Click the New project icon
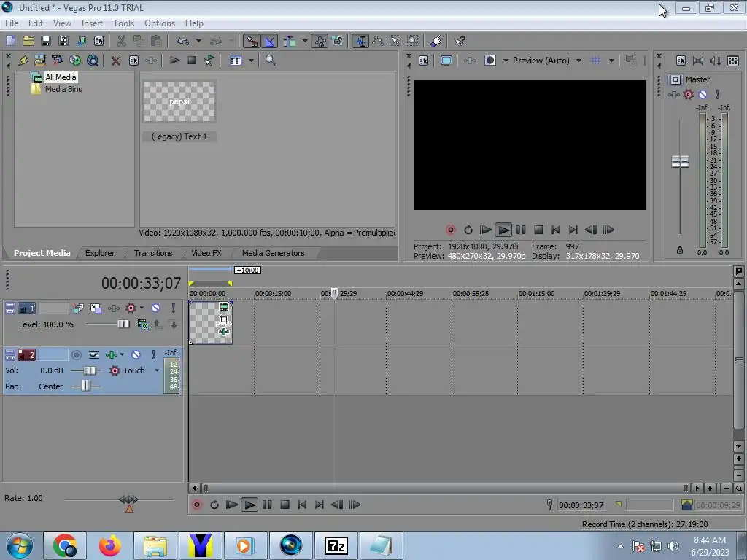The image size is (747, 560). coord(10,41)
